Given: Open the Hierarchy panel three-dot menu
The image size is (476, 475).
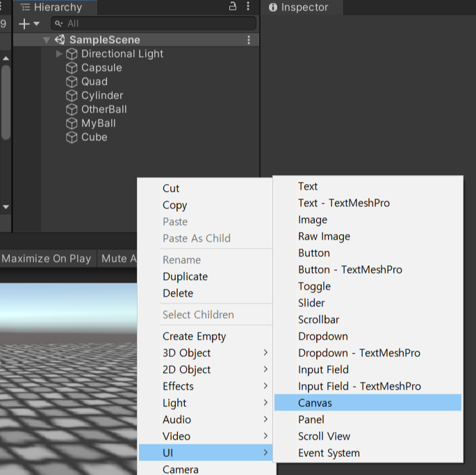Looking at the screenshot, I should (248, 6).
